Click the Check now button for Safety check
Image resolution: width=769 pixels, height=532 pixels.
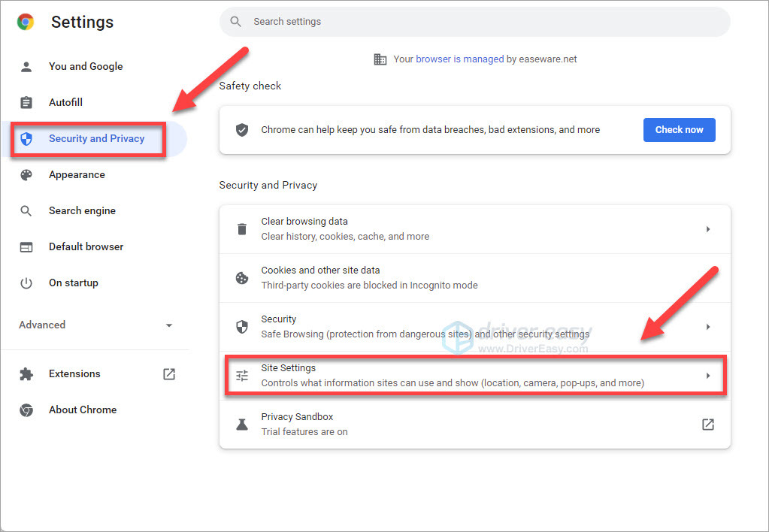(679, 129)
